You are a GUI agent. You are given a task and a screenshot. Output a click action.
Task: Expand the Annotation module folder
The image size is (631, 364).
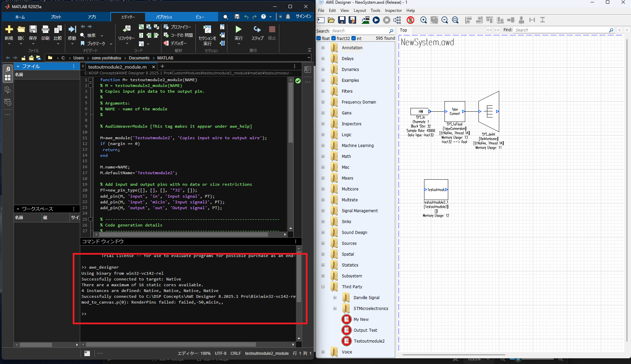tap(323, 48)
